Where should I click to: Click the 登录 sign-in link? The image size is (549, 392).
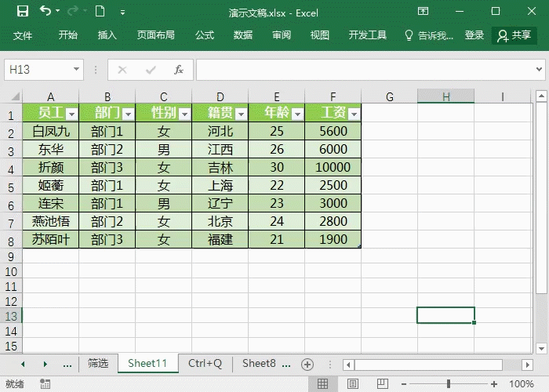point(474,35)
